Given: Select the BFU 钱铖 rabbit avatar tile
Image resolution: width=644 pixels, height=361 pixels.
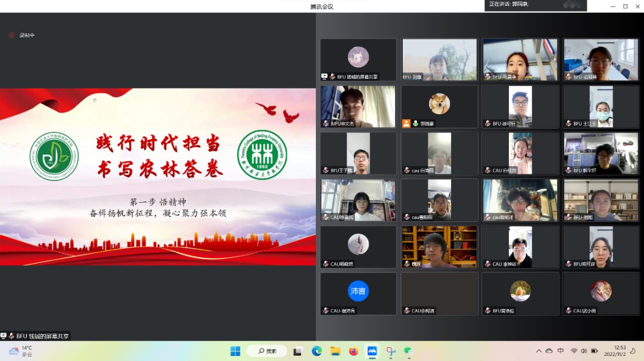Looking at the screenshot, I should pyautogui.click(x=358, y=60).
